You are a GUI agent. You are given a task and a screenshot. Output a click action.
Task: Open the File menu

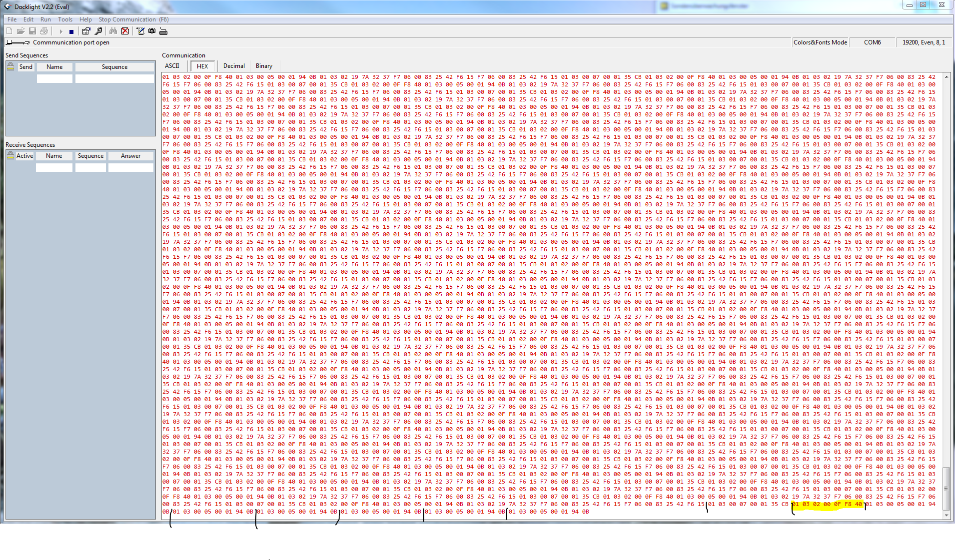point(12,19)
